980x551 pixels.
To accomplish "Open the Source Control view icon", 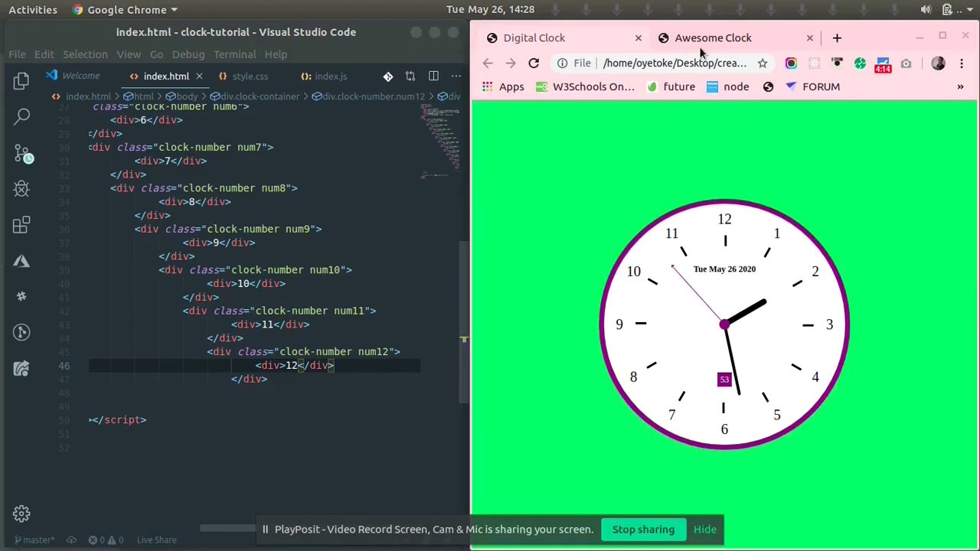I will (x=21, y=153).
